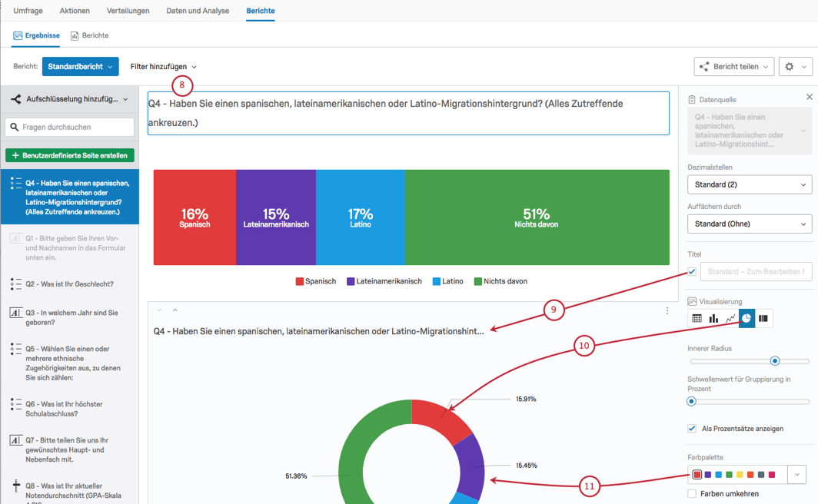Click the multiple-choice icon beside Q2
This screenshot has width=818, height=504.
(16, 284)
